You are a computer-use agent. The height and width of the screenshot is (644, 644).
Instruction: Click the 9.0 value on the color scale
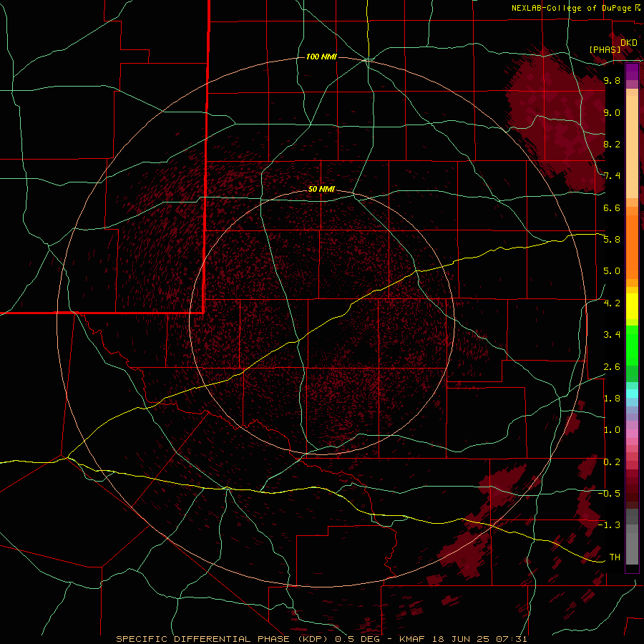(x=612, y=112)
